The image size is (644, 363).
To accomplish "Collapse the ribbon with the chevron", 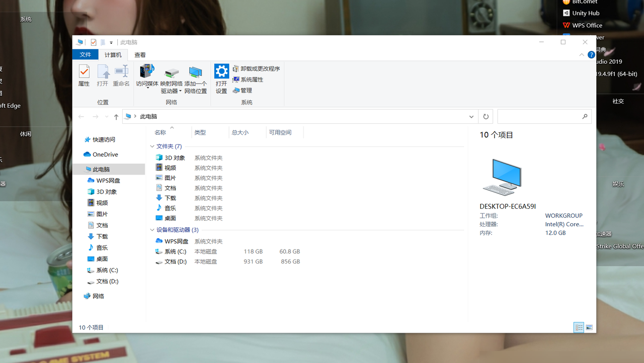I will [x=581, y=55].
